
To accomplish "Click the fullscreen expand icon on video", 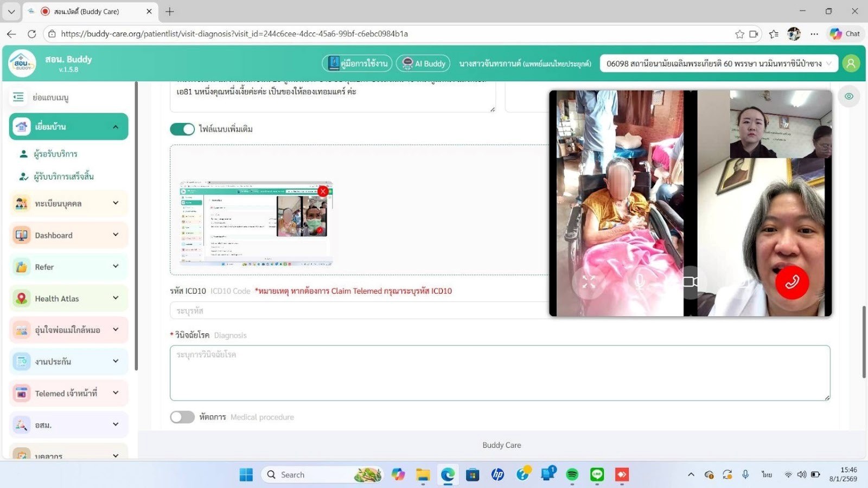I will [x=589, y=282].
